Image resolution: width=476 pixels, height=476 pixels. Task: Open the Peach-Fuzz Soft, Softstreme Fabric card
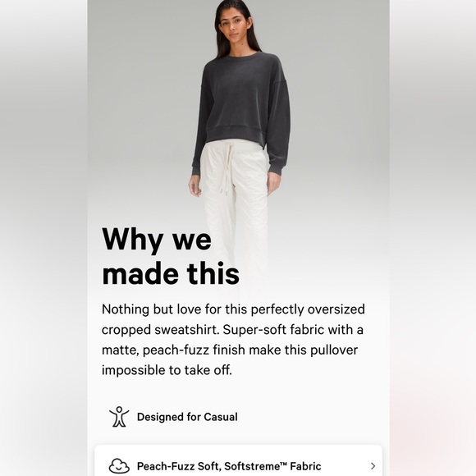tap(238, 460)
